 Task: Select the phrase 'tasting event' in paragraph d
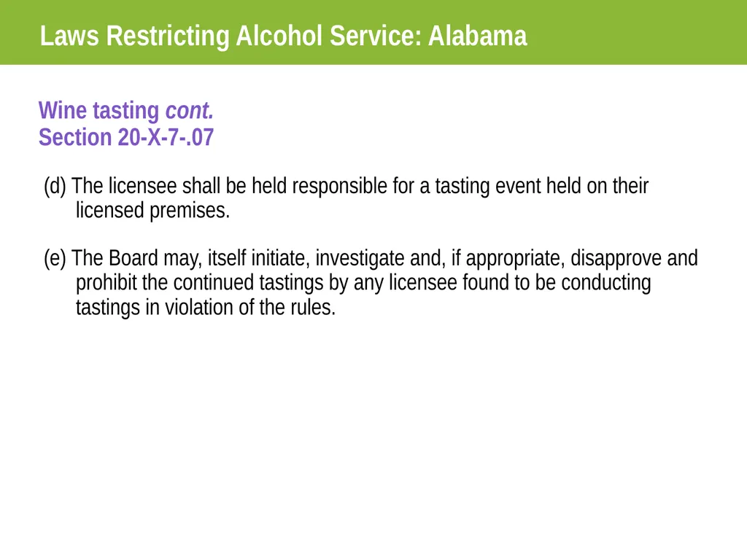coord(487,186)
